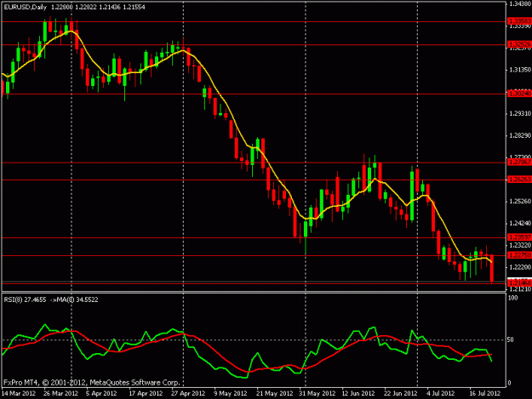Click the 4 Jul 2012 date label
This screenshot has height=399, width=532.
[x=441, y=394]
